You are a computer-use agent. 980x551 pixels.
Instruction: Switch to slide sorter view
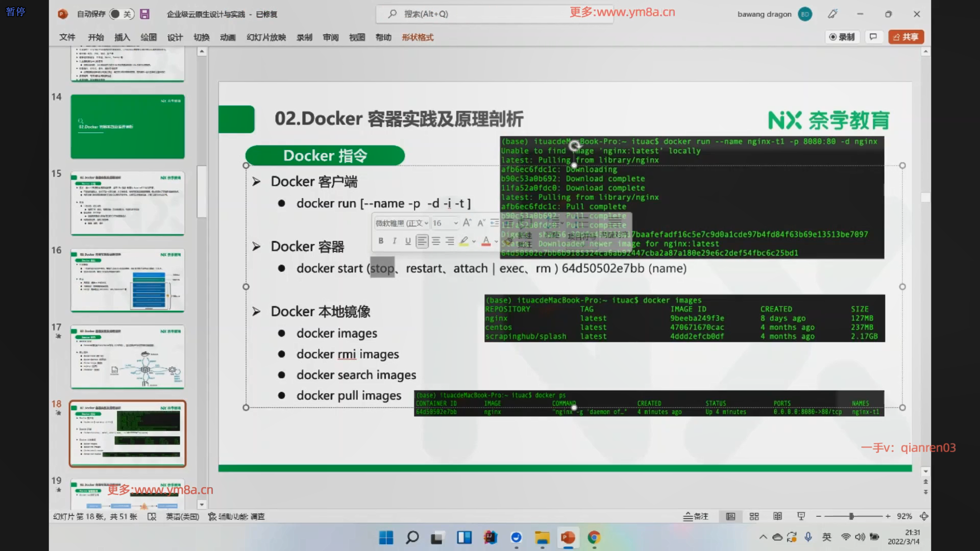pyautogui.click(x=754, y=516)
